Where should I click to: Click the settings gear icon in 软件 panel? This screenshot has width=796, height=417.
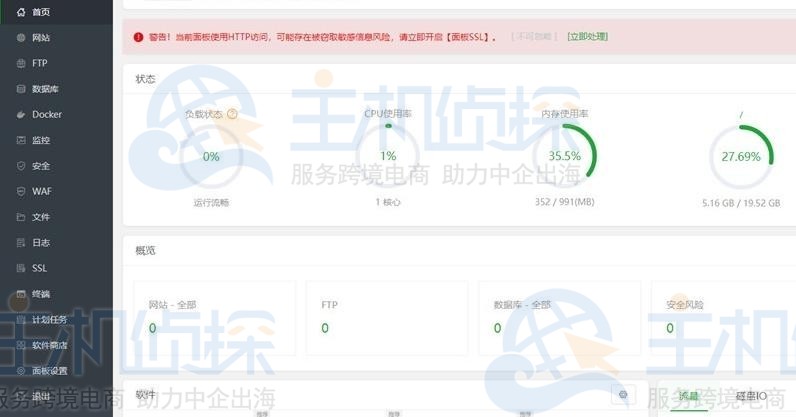point(623,395)
